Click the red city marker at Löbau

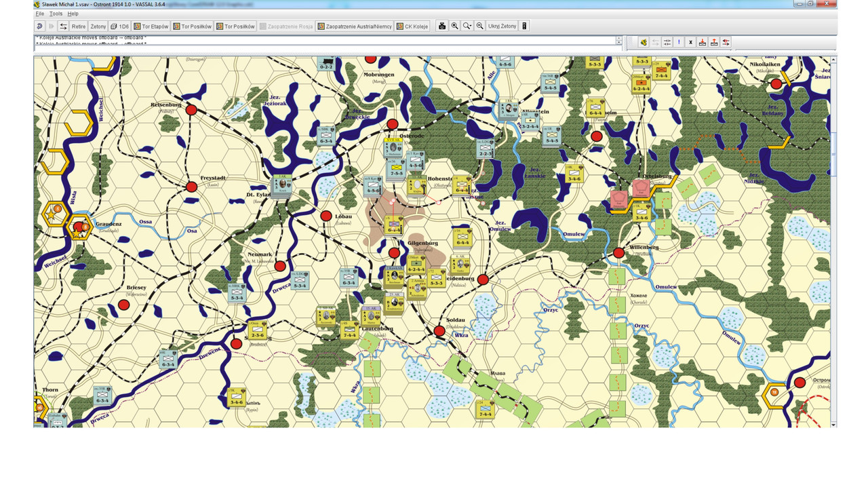point(325,216)
